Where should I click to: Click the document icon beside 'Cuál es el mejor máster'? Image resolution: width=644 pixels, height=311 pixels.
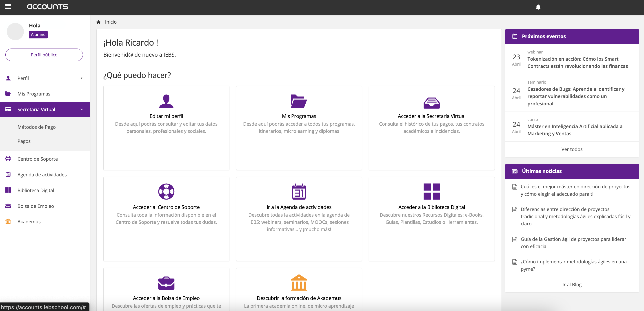(515, 187)
